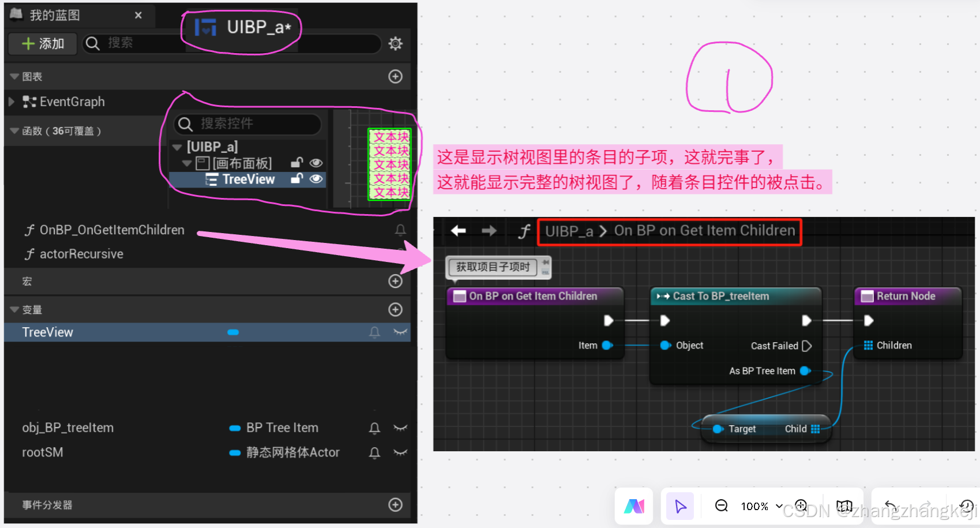980x528 pixels.
Task: Collapse the 函数 section header
Action: pos(14,130)
